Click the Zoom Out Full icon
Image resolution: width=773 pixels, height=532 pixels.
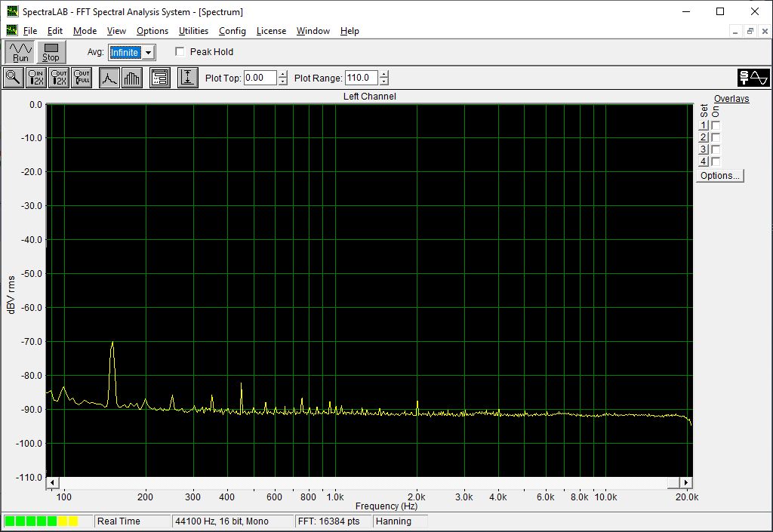82,78
